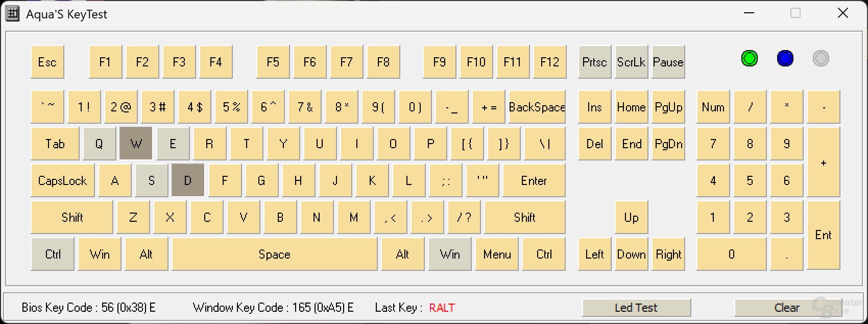
Task: Click the dark-shaded D key
Action: coord(188,180)
